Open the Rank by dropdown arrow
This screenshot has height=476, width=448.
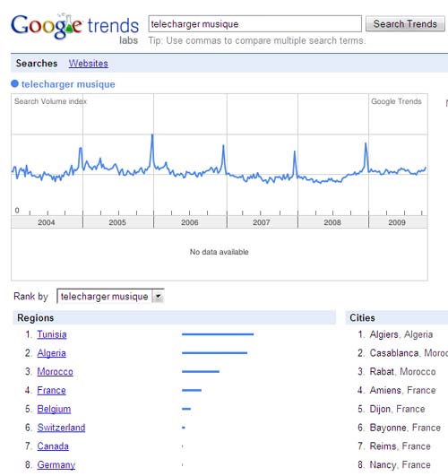click(x=158, y=297)
